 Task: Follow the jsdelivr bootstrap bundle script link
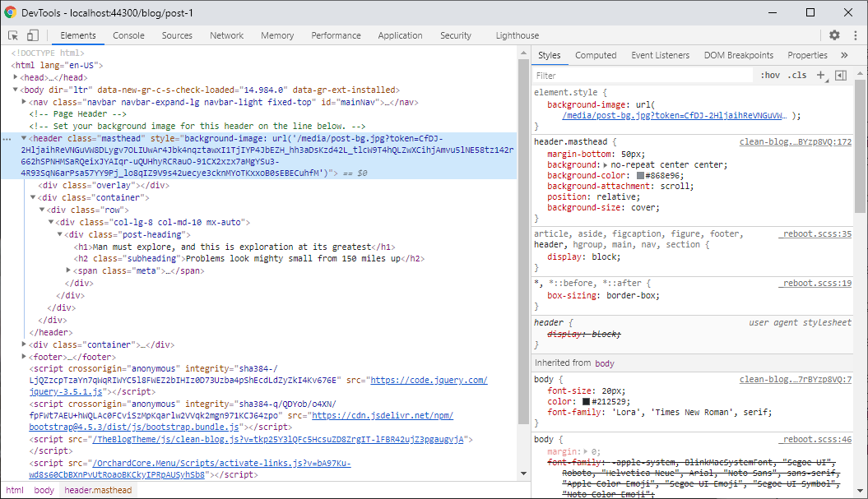point(383,415)
